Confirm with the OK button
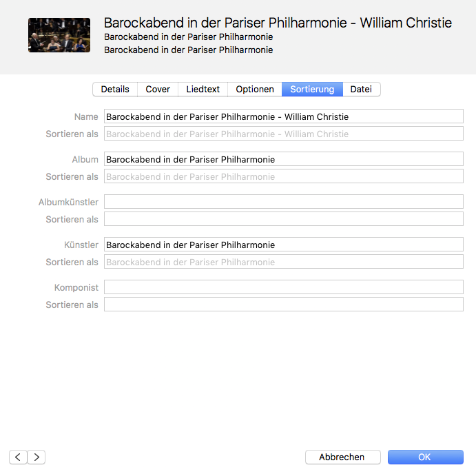Viewport: 476px width, 474px height. pos(425,457)
